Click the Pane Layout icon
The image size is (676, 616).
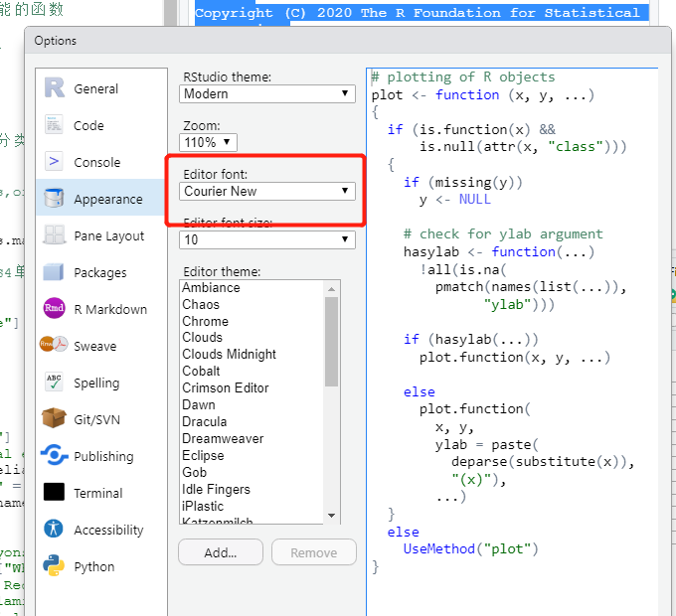(x=55, y=235)
